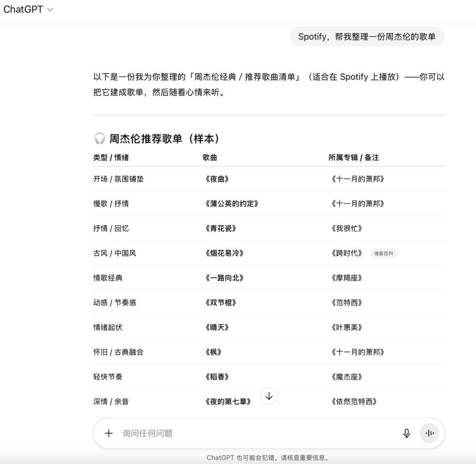Select the song title 《稻香》

(x=217, y=377)
